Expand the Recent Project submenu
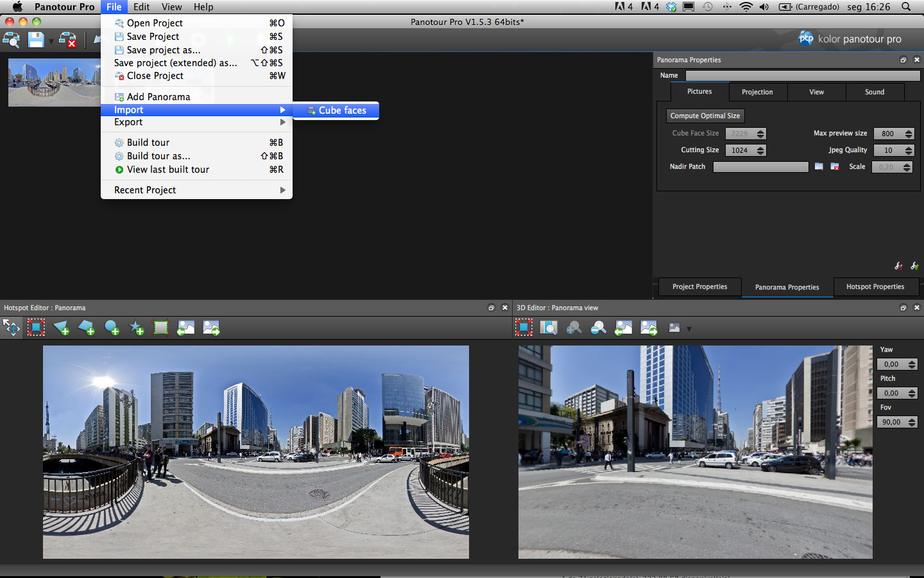 pos(196,190)
